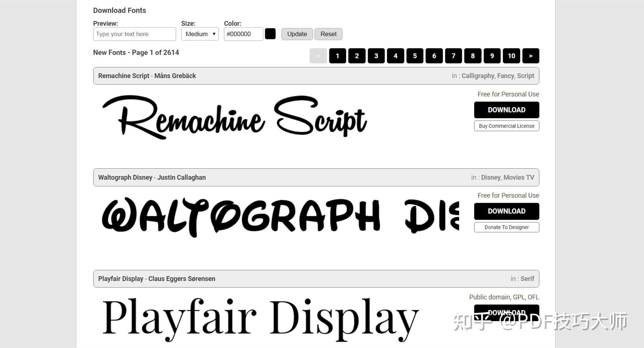Click 'Free for Personal Use' above Remachine download
Viewport: 644px width, 348px height.
coord(508,94)
